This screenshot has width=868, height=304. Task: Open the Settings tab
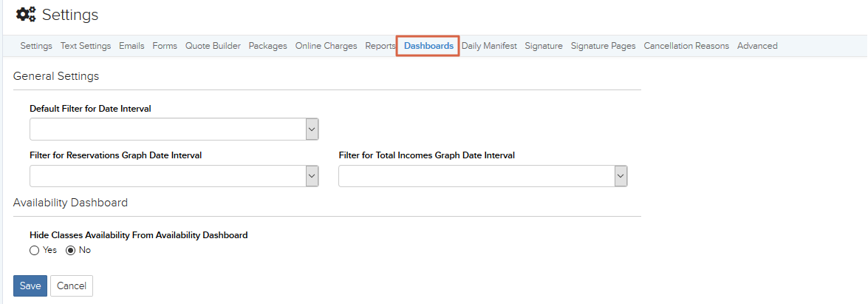36,46
